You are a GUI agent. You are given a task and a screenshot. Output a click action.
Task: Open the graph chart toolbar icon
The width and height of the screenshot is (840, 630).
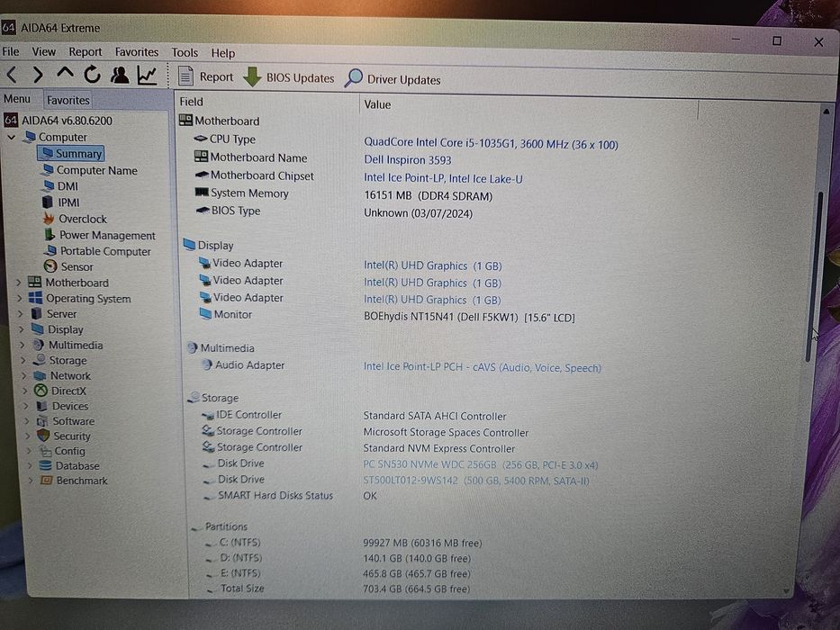[147, 75]
